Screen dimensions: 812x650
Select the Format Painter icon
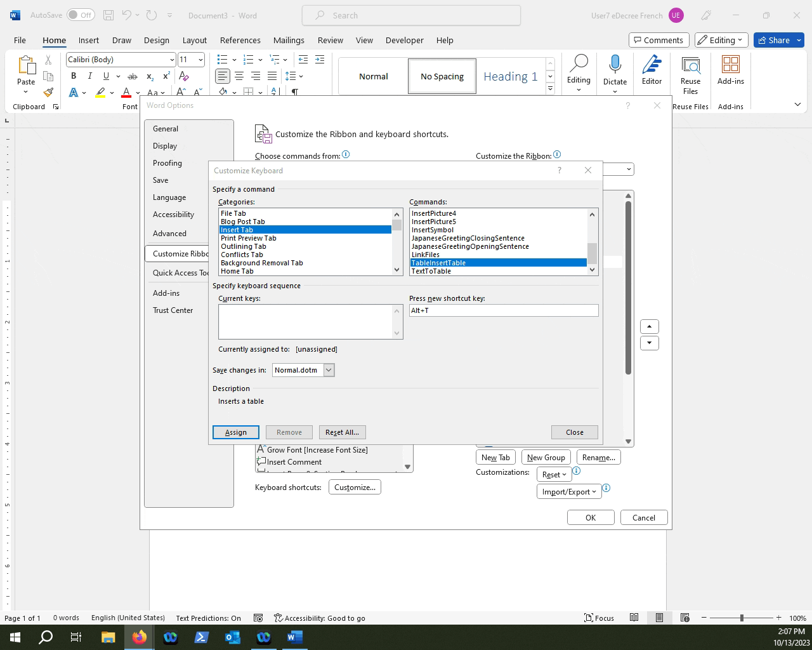(48, 92)
